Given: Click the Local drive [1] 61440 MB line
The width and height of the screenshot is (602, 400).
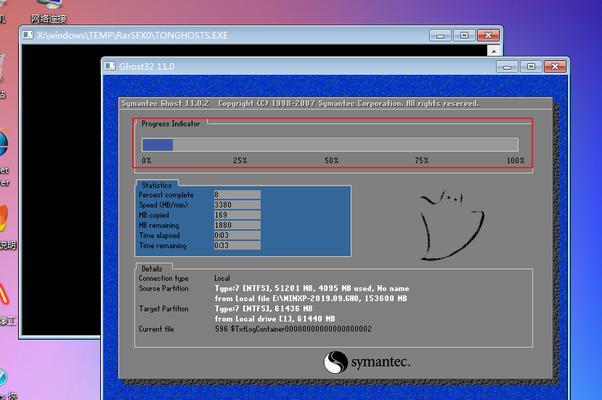Looking at the screenshot, I should point(275,319).
